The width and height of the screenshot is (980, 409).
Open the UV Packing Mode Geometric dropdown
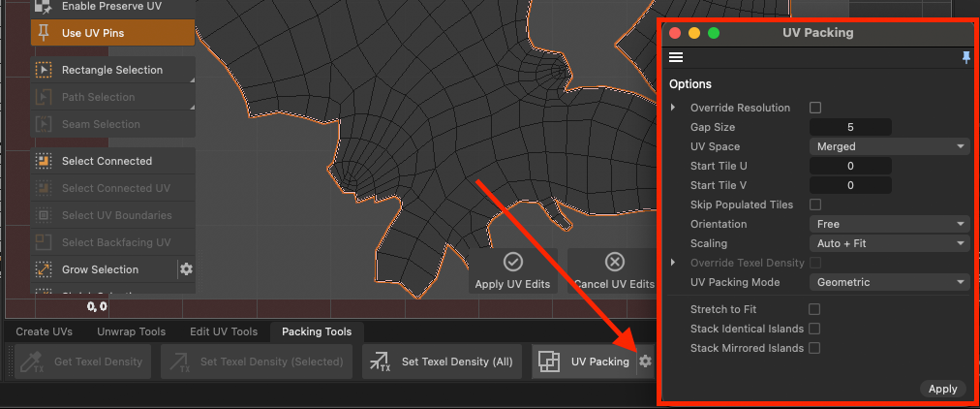[x=890, y=282]
